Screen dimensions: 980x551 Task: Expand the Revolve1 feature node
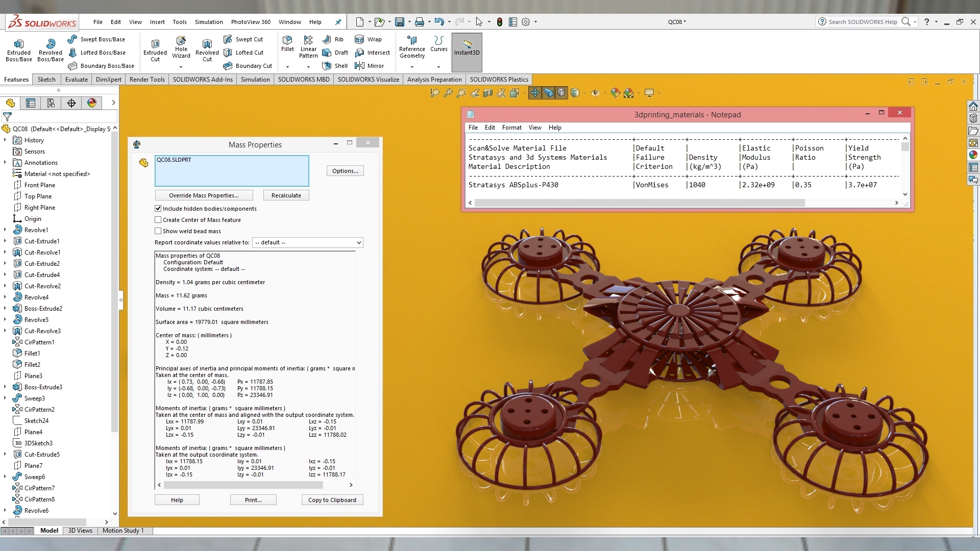[x=5, y=230]
